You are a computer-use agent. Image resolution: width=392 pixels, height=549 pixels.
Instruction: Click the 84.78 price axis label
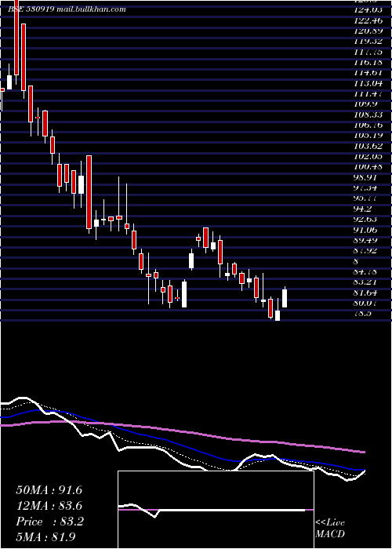pos(366,272)
